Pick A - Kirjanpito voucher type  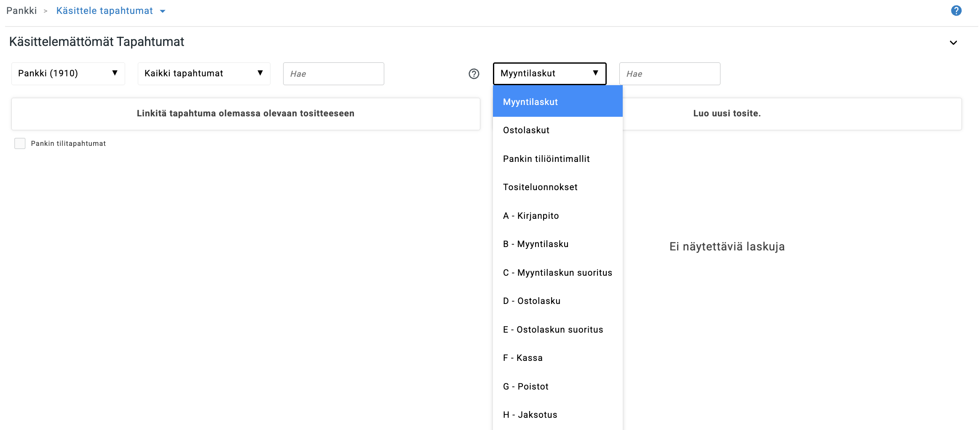(530, 216)
